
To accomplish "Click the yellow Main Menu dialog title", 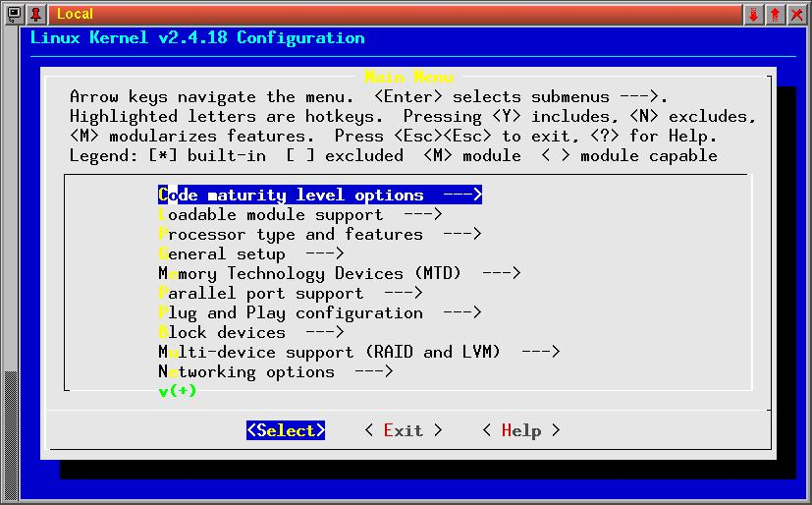I will 409,78.
